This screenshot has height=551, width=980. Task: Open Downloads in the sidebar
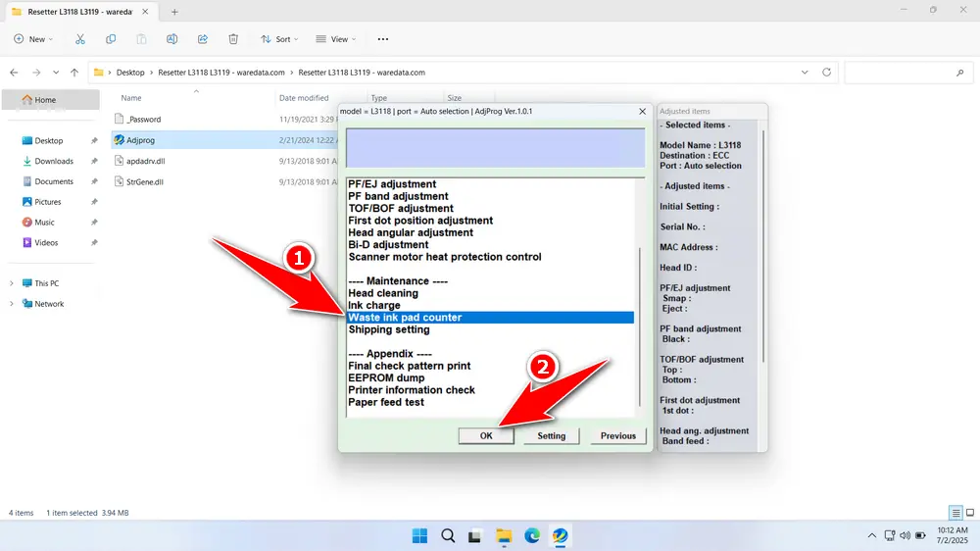pos(54,162)
